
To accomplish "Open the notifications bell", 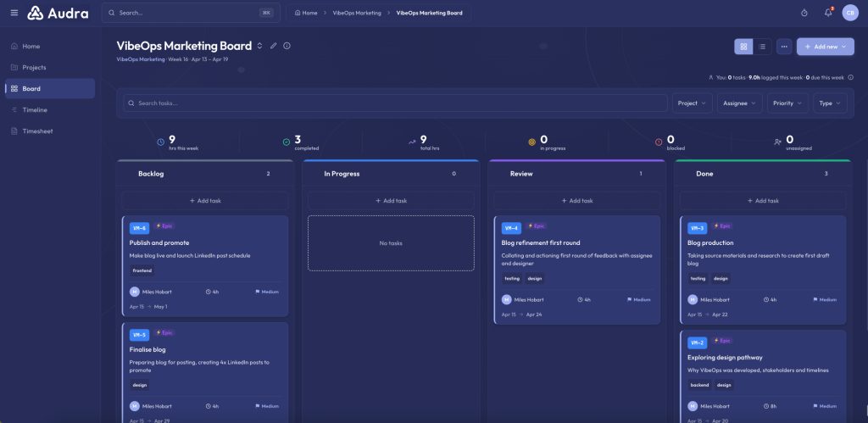I will (x=828, y=13).
